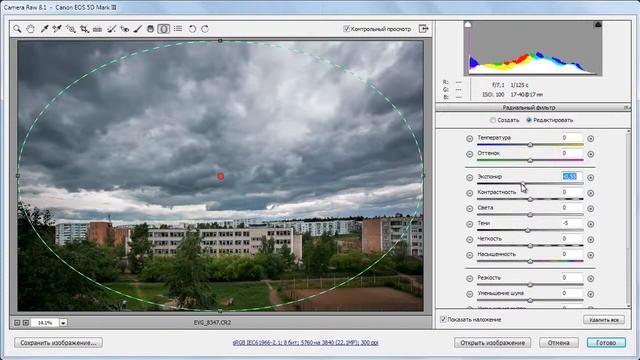Click the Насыщенность slider handle
Image resolution: width=640 pixels, height=360 pixels.
530,261
